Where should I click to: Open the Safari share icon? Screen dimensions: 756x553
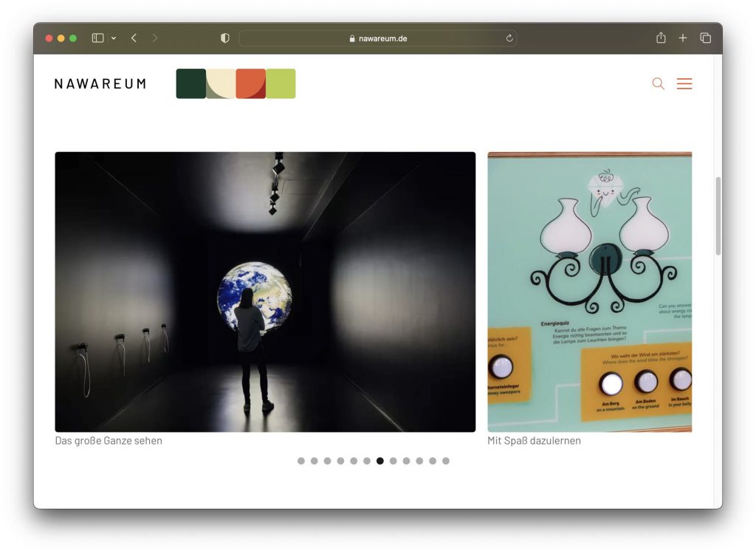click(x=661, y=38)
